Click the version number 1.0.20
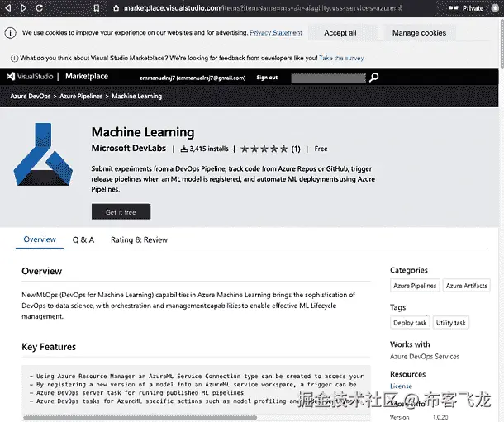 [x=440, y=417]
